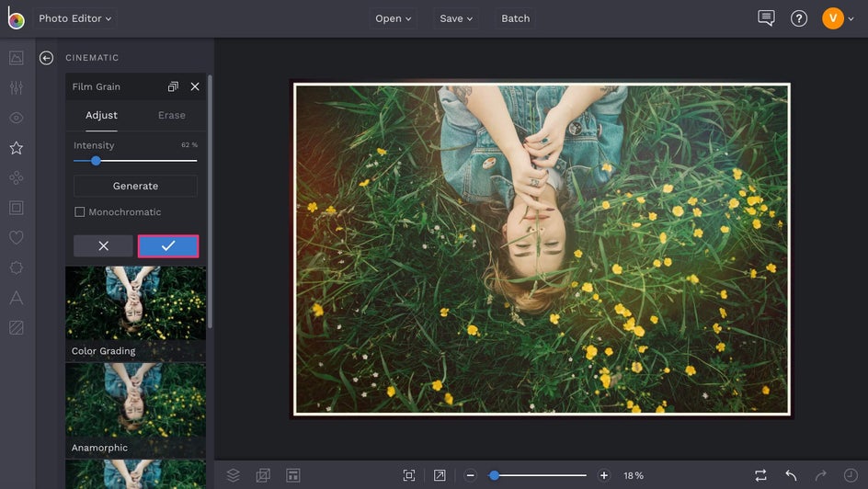Click the Generate button
The width and height of the screenshot is (868, 489).
pyautogui.click(x=135, y=186)
